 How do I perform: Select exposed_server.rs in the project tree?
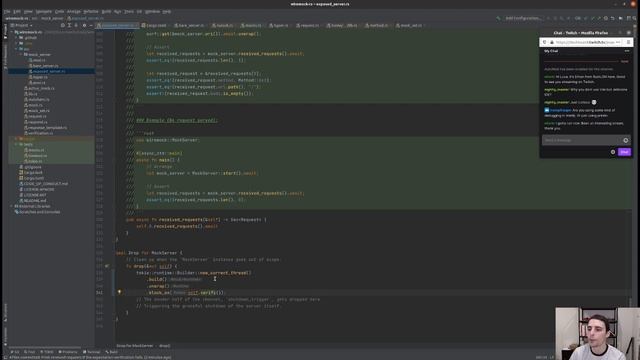(49, 71)
